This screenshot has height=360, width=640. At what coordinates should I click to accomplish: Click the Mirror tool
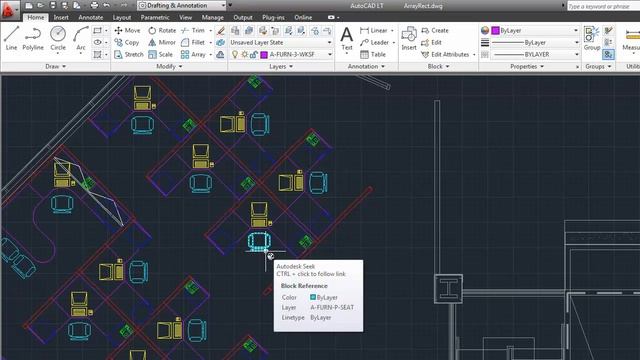(x=162, y=42)
